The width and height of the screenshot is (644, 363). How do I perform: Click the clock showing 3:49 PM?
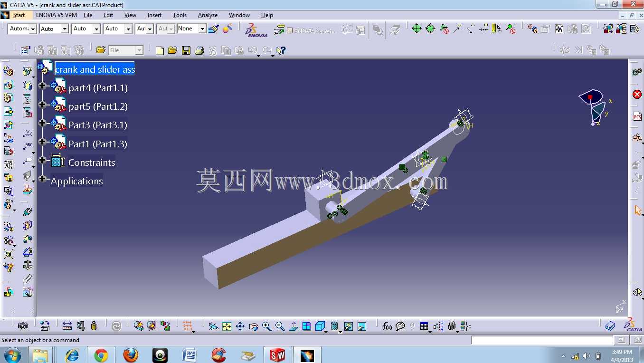(x=622, y=352)
